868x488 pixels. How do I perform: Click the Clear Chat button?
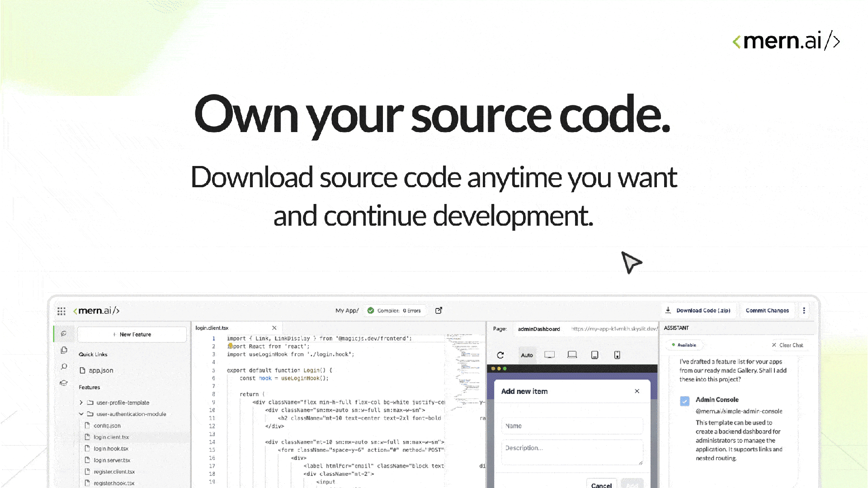(x=787, y=345)
